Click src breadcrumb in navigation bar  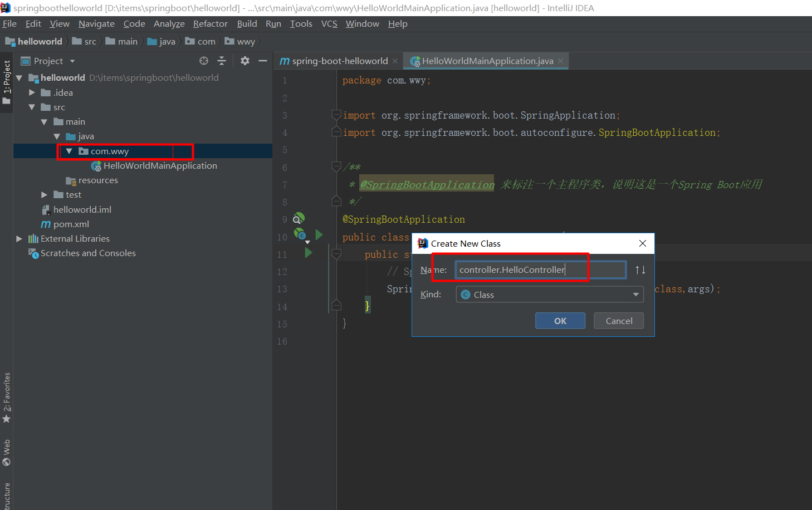tap(84, 41)
